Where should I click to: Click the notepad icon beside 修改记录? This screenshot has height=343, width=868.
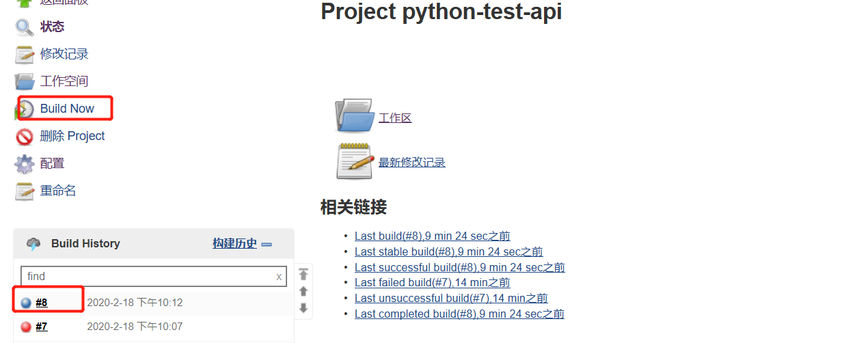(25, 55)
